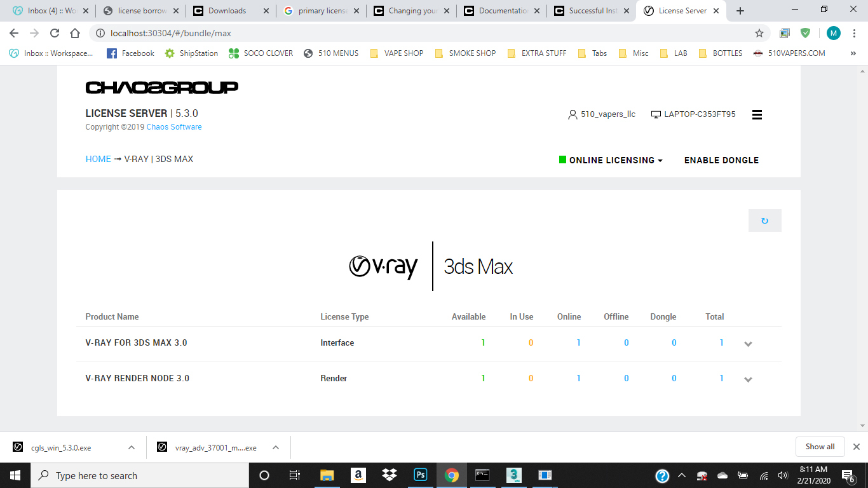This screenshot has height=488, width=868.
Task: Expand V-RAY FOR 3DS MAX 3.0 row
Action: (748, 344)
